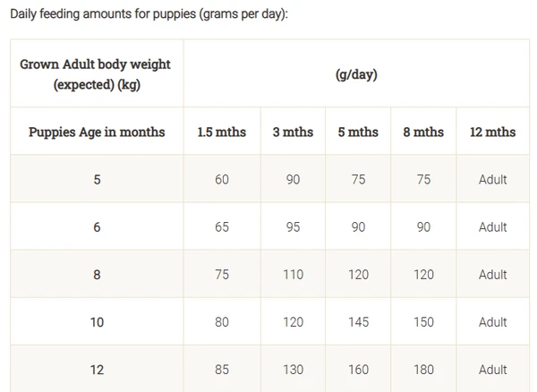This screenshot has width=537, height=392.
Task: Click the 145 grams cell under 5 mths
Action: (x=358, y=322)
